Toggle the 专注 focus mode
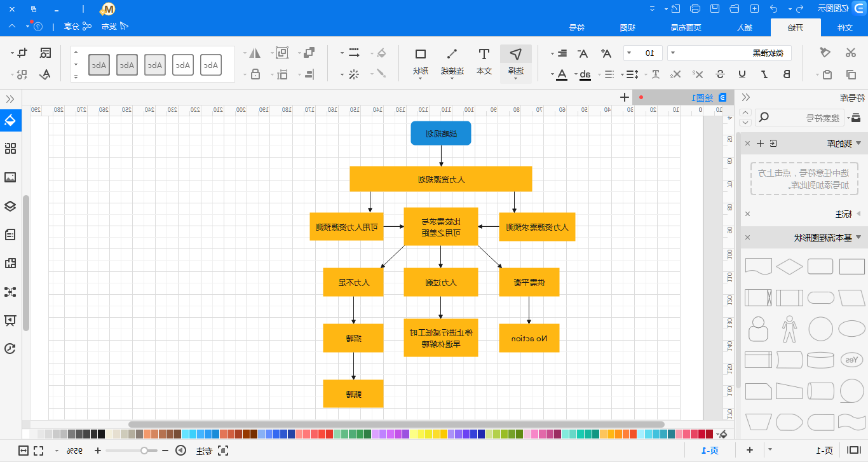Viewport: 868px width, 462px height. pos(212,451)
